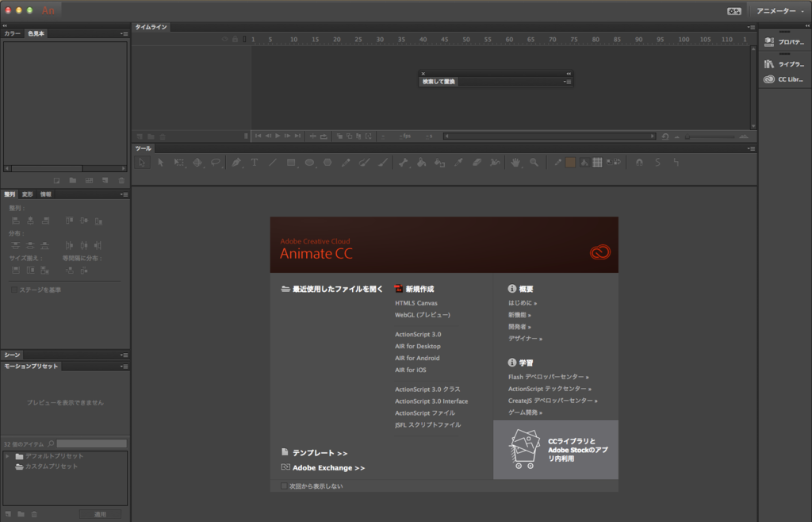Toggle the center frame button

pos(312,136)
